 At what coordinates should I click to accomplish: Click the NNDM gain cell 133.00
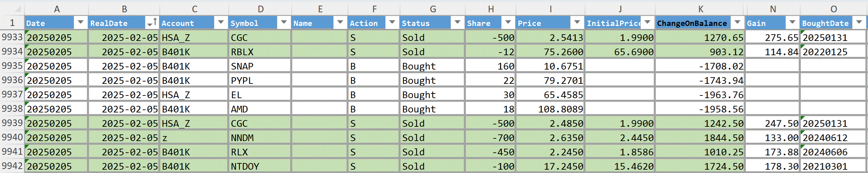pos(772,138)
